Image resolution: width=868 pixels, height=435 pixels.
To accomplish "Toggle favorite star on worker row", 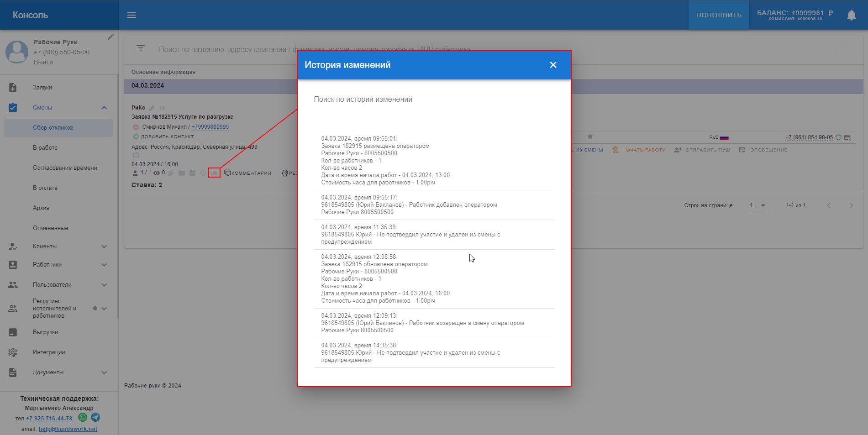I will coord(590,136).
